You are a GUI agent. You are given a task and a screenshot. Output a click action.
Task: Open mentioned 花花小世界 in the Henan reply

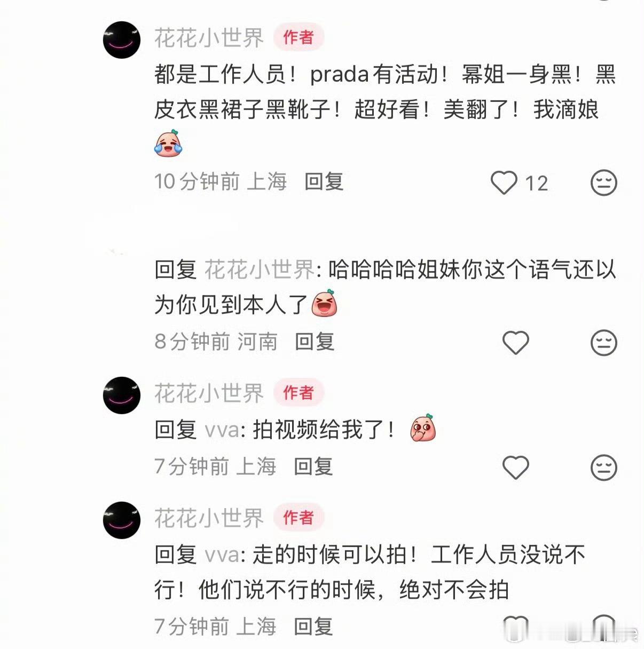260,270
